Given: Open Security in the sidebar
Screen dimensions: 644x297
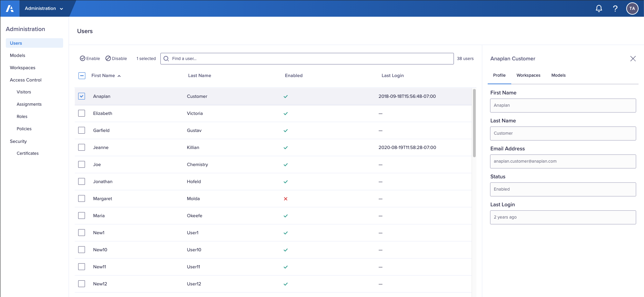Looking at the screenshot, I should [x=18, y=141].
